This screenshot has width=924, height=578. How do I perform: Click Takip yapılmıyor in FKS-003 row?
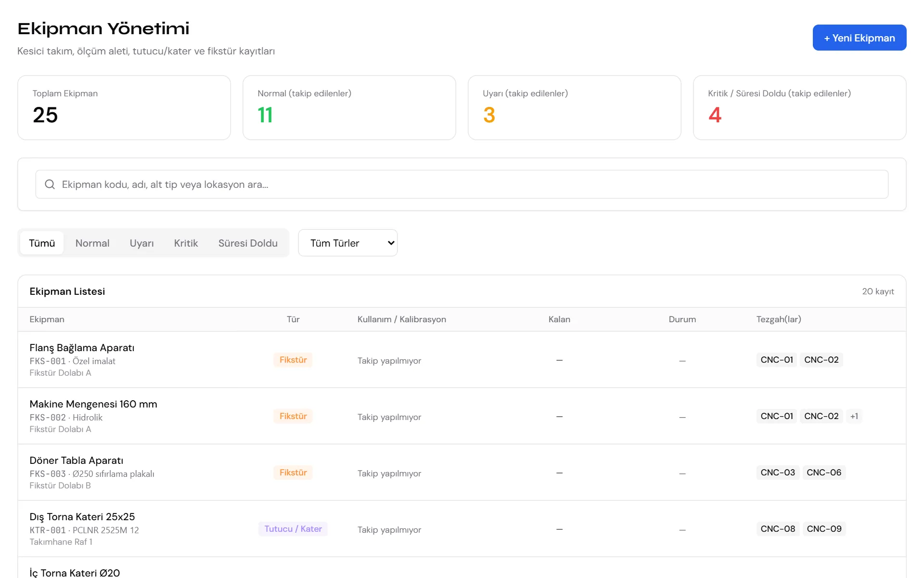click(389, 473)
